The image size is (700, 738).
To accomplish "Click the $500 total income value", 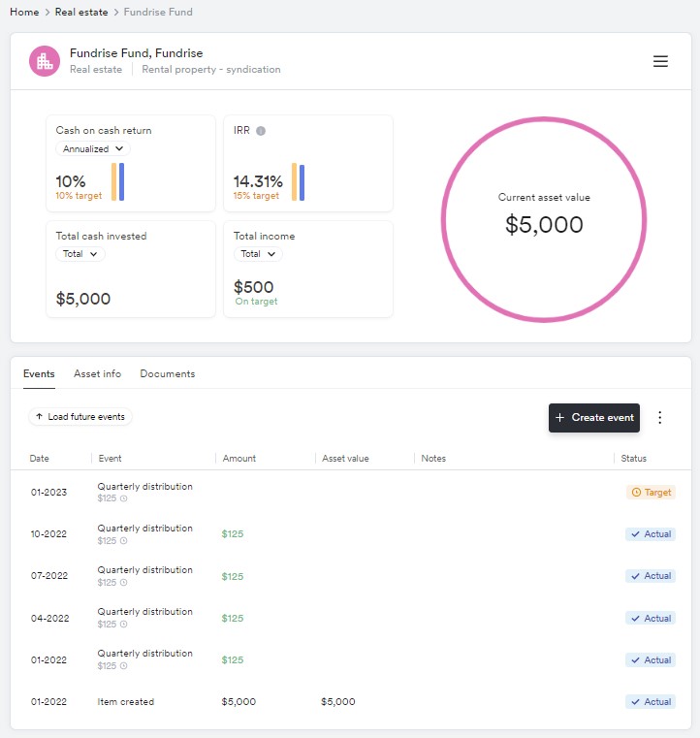I will click(254, 287).
